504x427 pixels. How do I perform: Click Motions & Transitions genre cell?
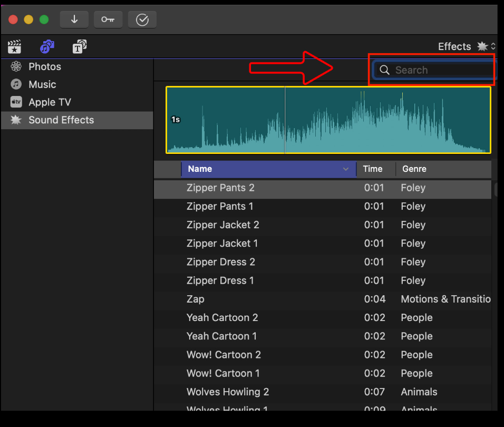445,299
